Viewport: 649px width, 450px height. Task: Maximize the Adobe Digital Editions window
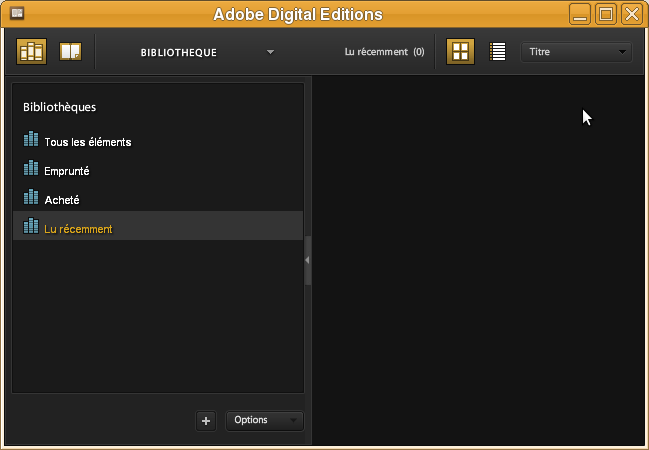click(x=606, y=14)
